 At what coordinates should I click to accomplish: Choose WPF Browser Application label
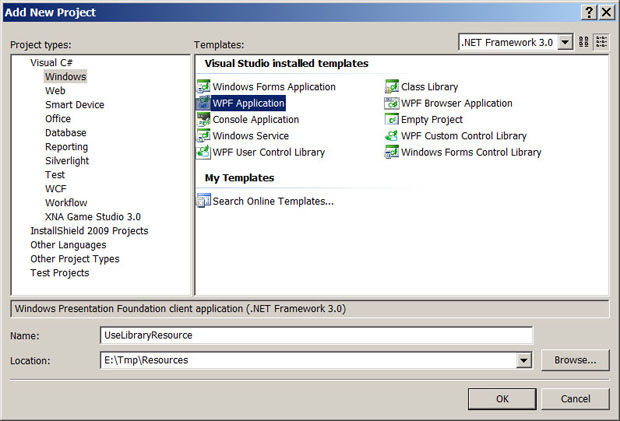457,103
